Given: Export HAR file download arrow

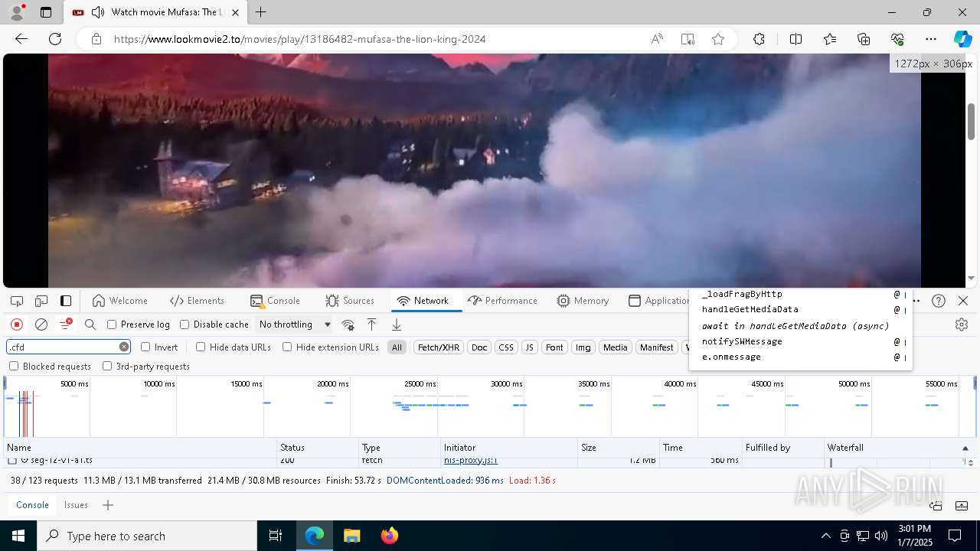Looking at the screenshot, I should (x=397, y=324).
